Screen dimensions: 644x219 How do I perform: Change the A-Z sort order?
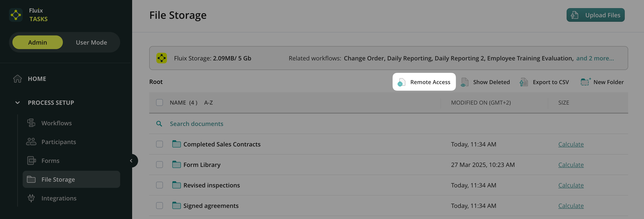pos(208,103)
